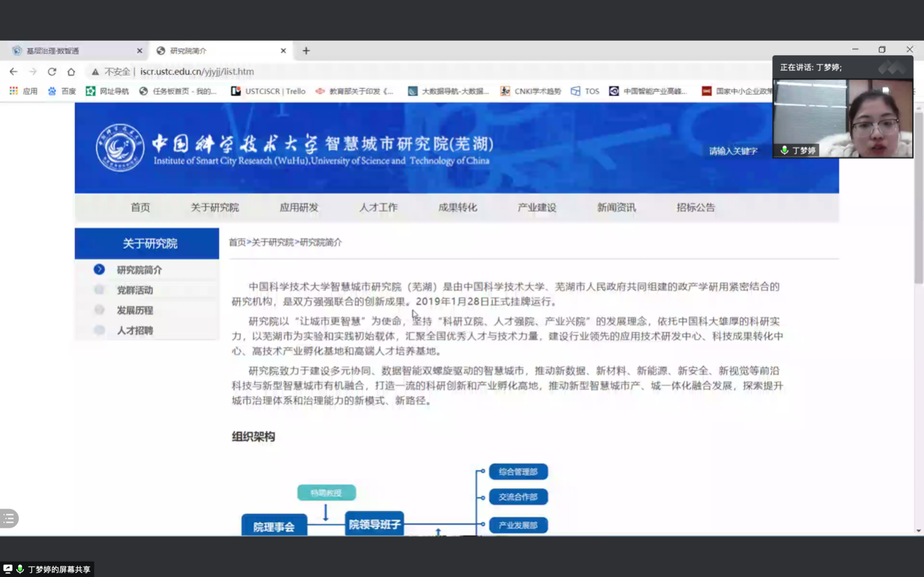
Task: Close the 基层治理-数智通 tab
Action: click(139, 51)
